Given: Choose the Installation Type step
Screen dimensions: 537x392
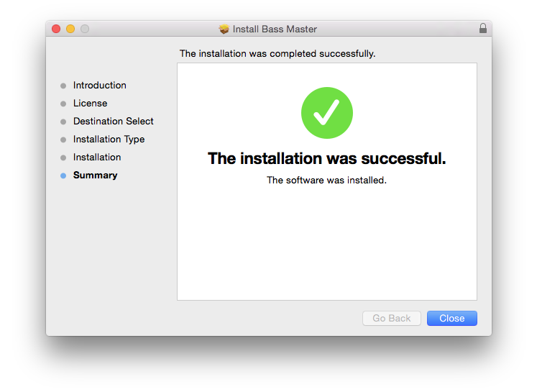Looking at the screenshot, I should tap(109, 140).
